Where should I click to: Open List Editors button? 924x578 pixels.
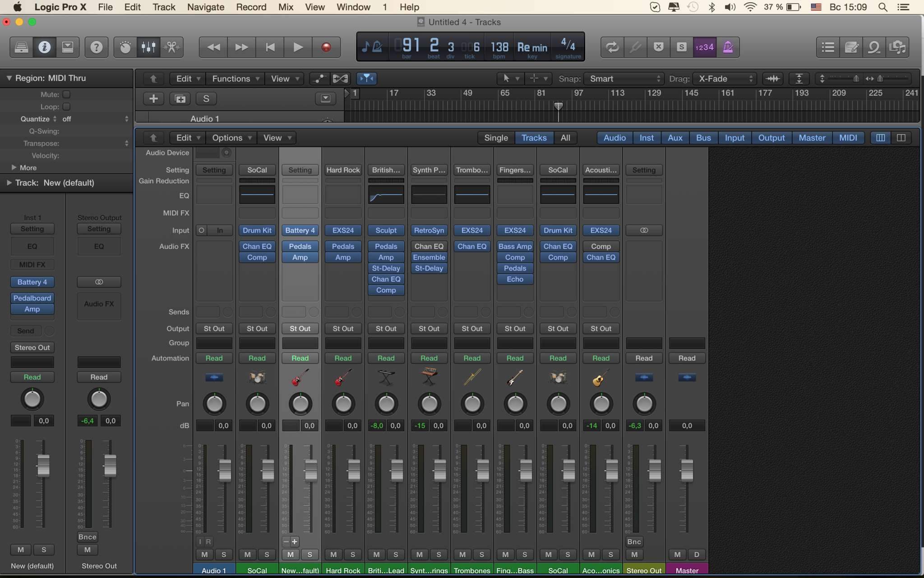click(x=827, y=47)
